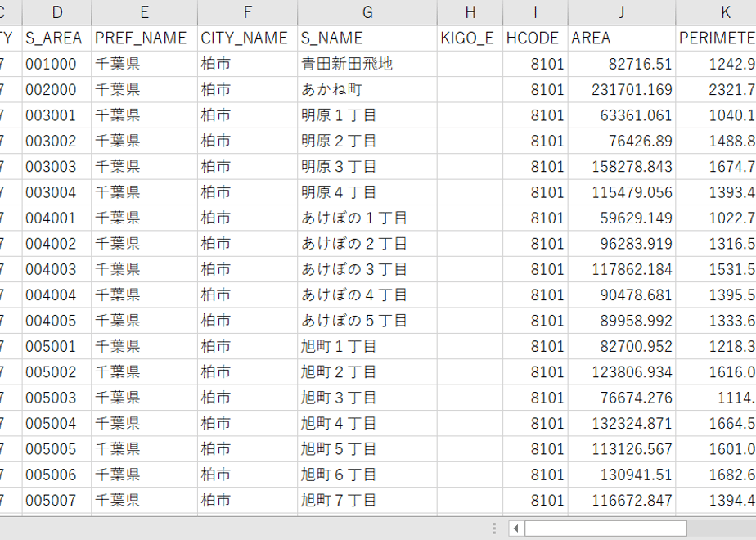The width and height of the screenshot is (756, 540).
Task: Click the PREF_NAME header cell
Action: [x=144, y=38]
